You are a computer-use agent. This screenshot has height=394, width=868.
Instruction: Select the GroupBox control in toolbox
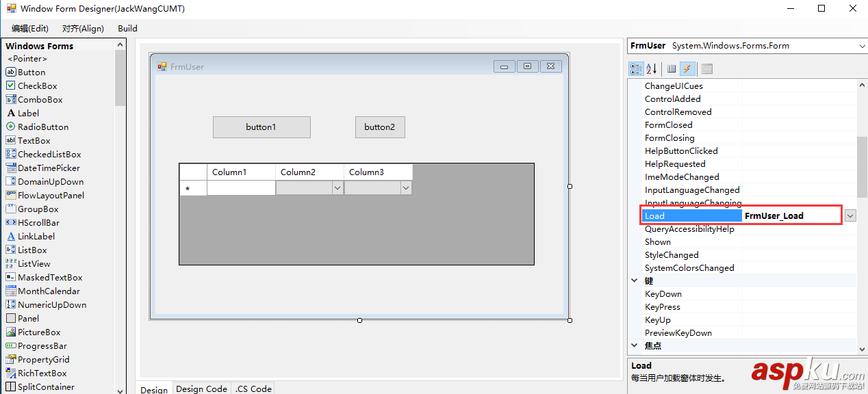(x=32, y=209)
